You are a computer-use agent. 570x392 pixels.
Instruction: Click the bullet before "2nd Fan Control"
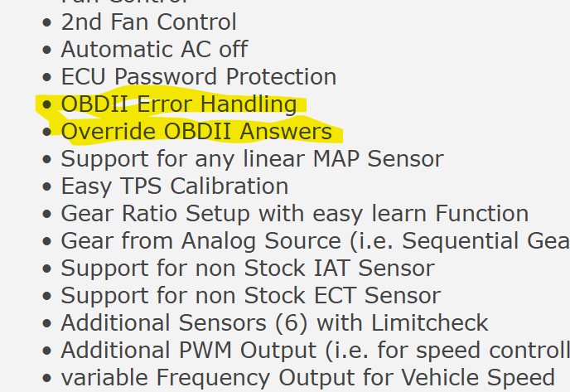(x=46, y=23)
